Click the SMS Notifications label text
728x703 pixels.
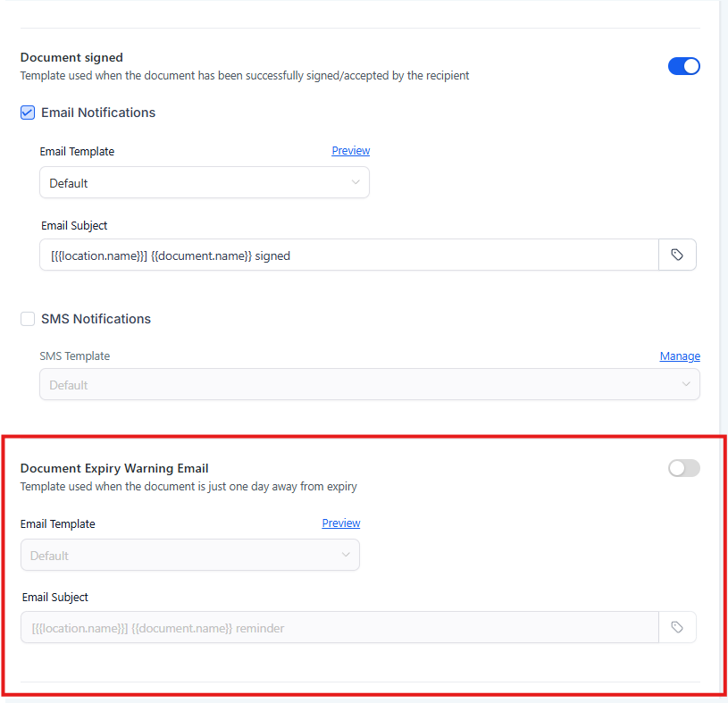(96, 319)
